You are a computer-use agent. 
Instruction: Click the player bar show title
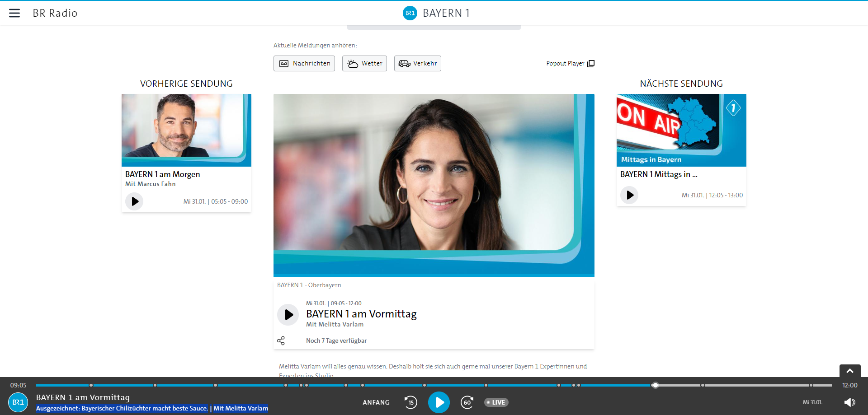pos(83,397)
